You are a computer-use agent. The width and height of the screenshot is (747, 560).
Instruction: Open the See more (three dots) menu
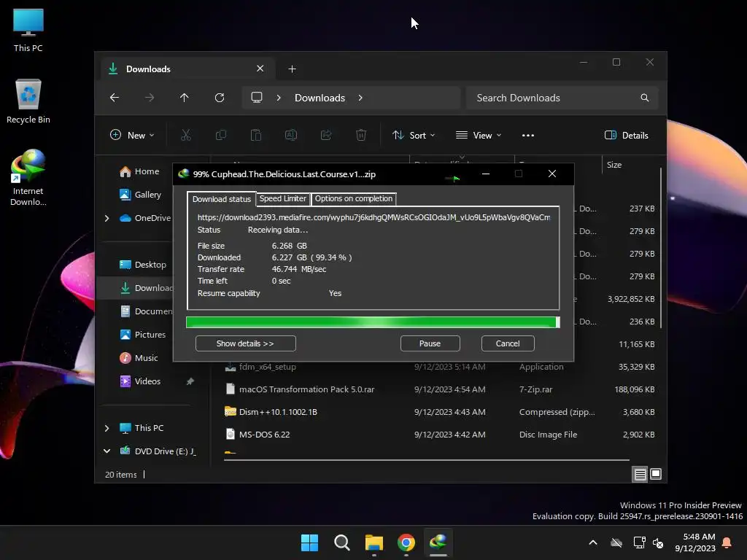(x=528, y=135)
